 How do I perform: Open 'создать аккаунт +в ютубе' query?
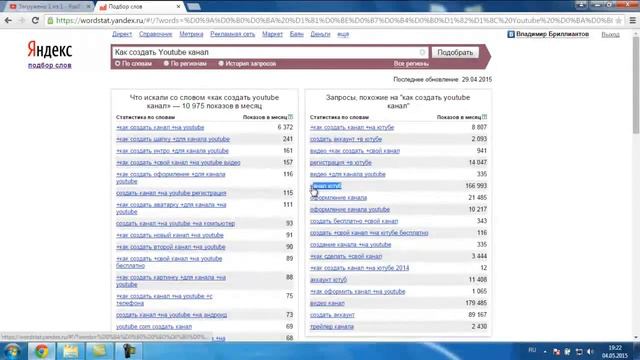coord(346,139)
